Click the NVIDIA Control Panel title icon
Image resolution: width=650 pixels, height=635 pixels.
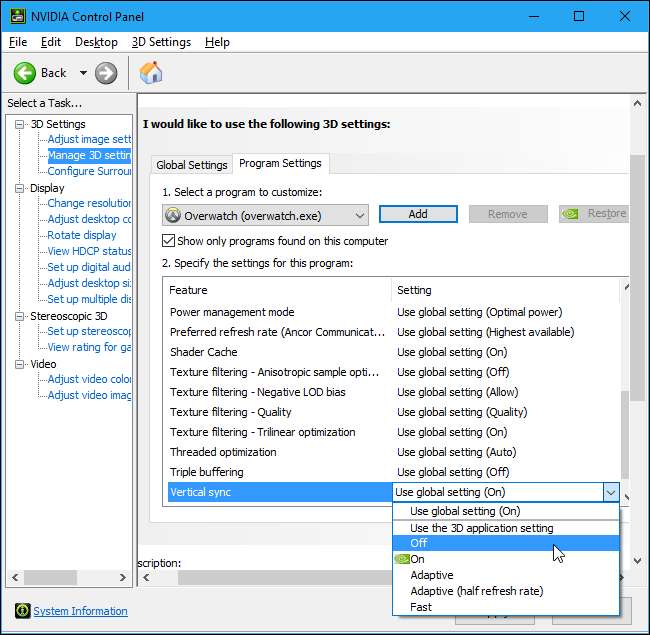[17, 16]
